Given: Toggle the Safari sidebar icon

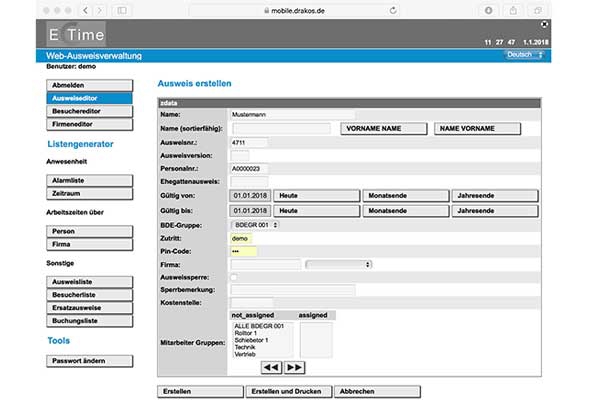Looking at the screenshot, I should [x=123, y=9].
